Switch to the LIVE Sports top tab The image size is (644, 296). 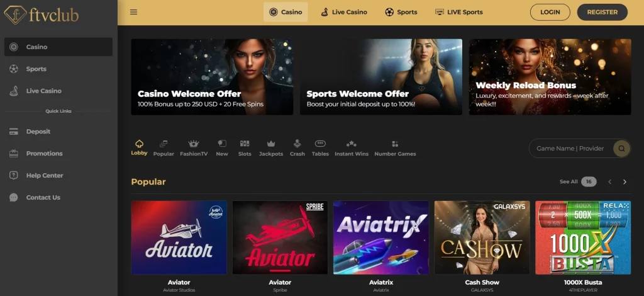[459, 12]
